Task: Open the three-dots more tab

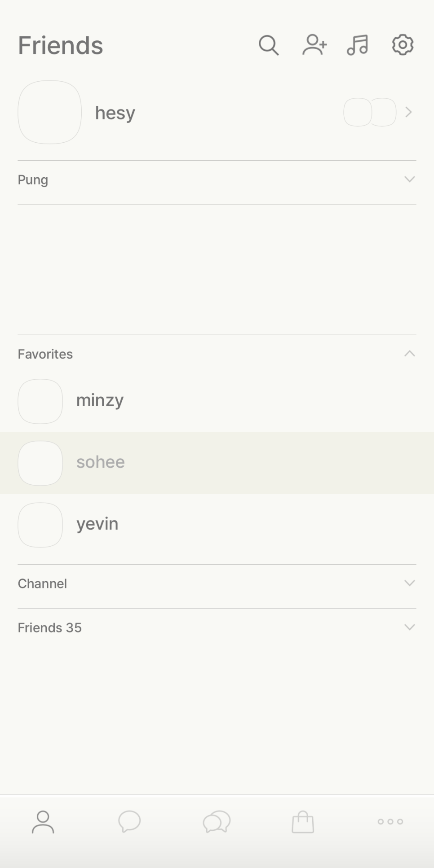Action: (x=390, y=822)
